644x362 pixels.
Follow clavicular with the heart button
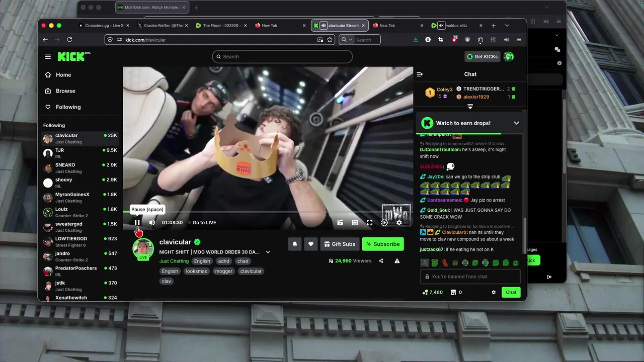point(311,244)
